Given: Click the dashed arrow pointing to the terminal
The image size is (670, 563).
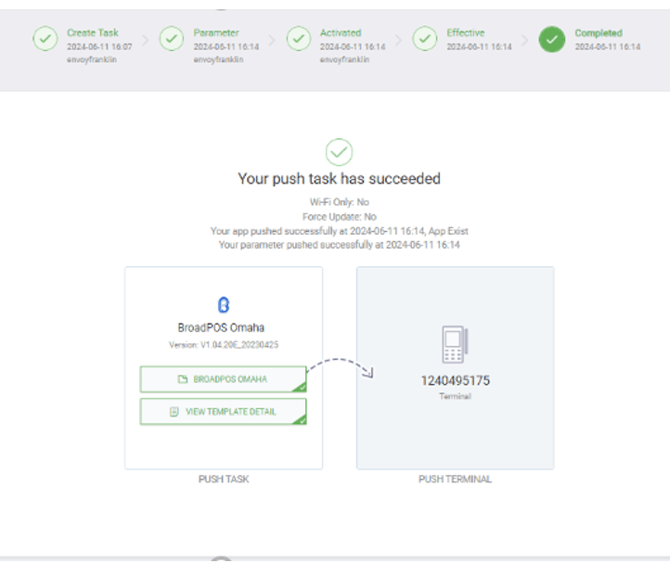Looking at the screenshot, I should click(x=340, y=365).
